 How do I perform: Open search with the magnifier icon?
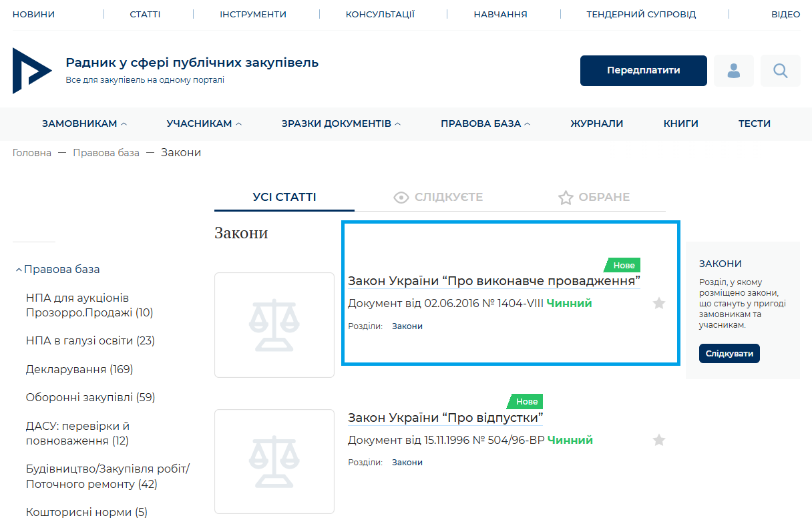coord(780,71)
